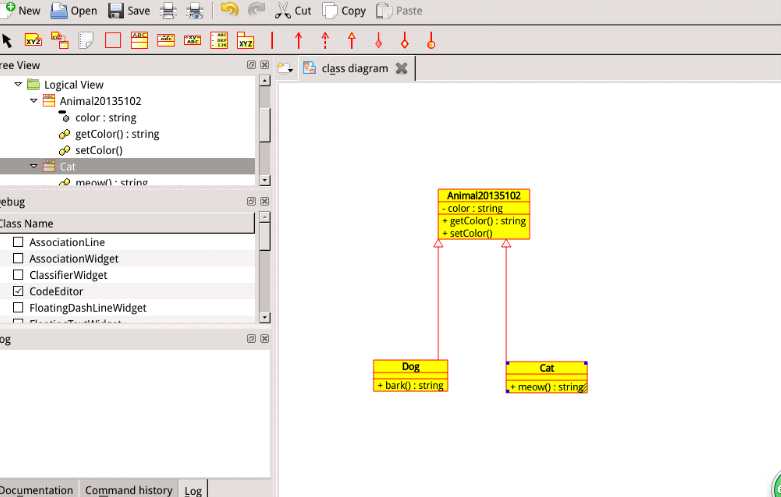Select the Class (ABC) tool
Screen dimensions: 781x497
pos(139,40)
